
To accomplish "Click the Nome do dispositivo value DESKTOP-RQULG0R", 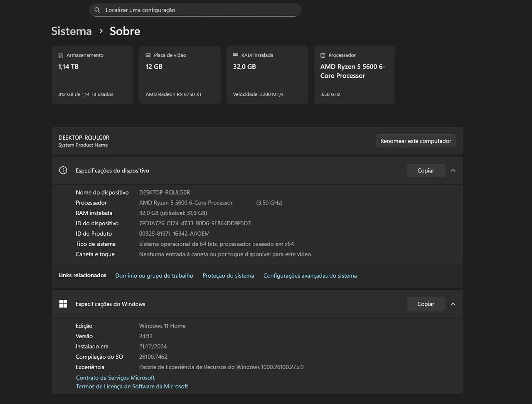I will pyautogui.click(x=165, y=192).
